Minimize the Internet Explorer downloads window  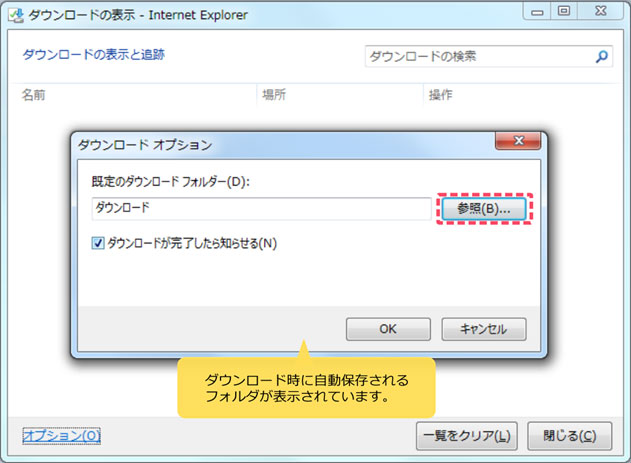[537, 11]
